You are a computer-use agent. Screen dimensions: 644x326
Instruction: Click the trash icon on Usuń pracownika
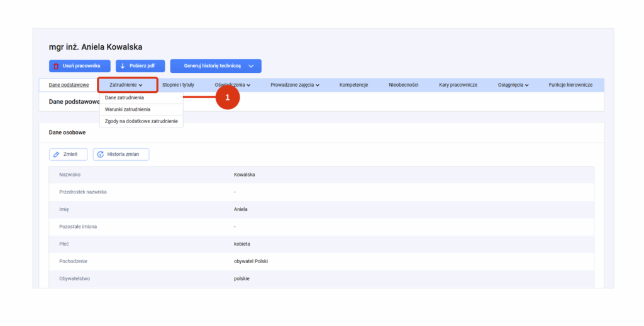(x=56, y=66)
